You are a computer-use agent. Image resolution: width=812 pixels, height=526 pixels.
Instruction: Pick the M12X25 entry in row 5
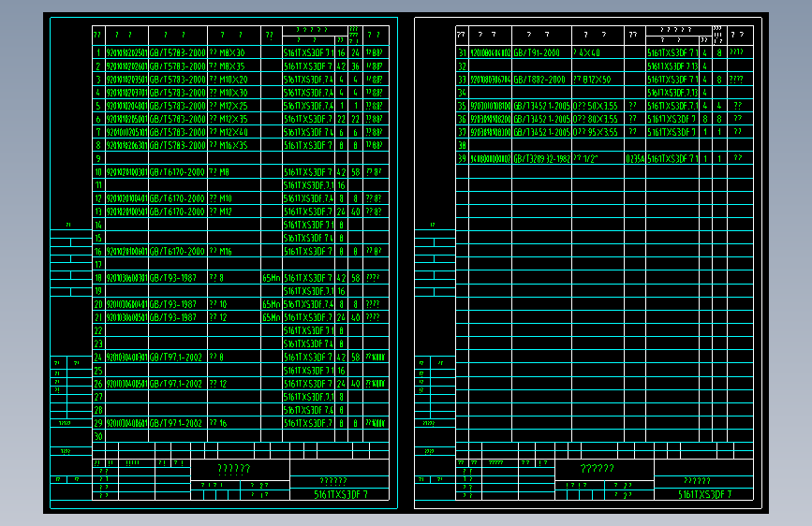pos(234,106)
